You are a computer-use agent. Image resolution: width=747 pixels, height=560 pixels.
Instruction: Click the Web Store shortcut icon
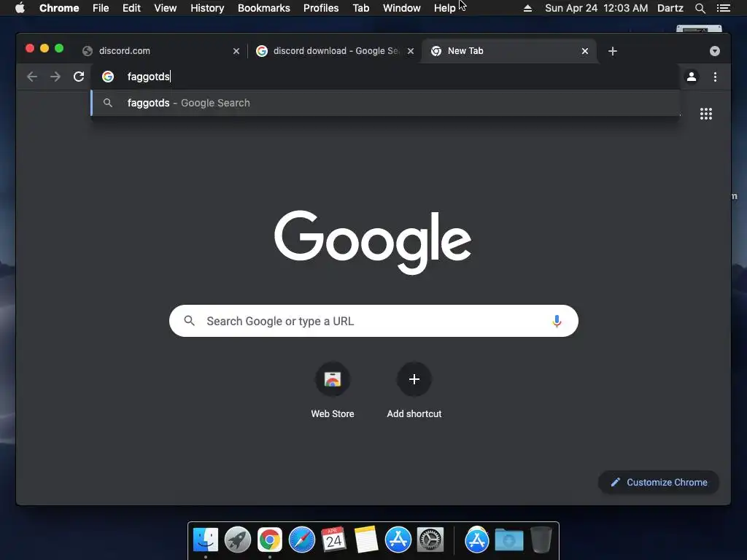point(333,379)
